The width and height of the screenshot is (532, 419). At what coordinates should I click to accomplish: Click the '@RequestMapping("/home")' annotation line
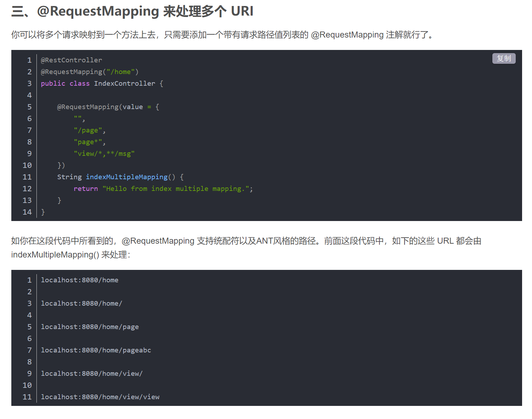tap(90, 72)
